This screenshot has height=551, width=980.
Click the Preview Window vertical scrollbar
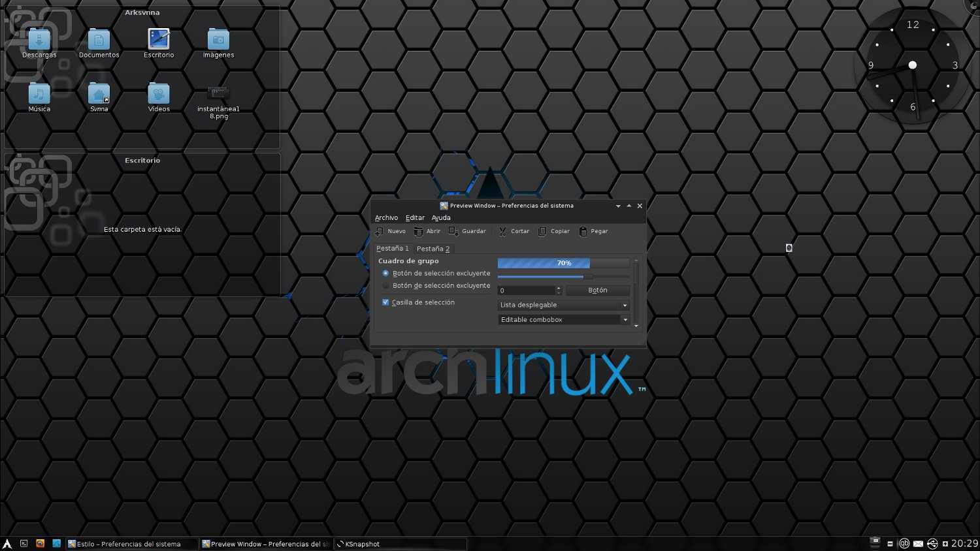pyautogui.click(x=636, y=292)
